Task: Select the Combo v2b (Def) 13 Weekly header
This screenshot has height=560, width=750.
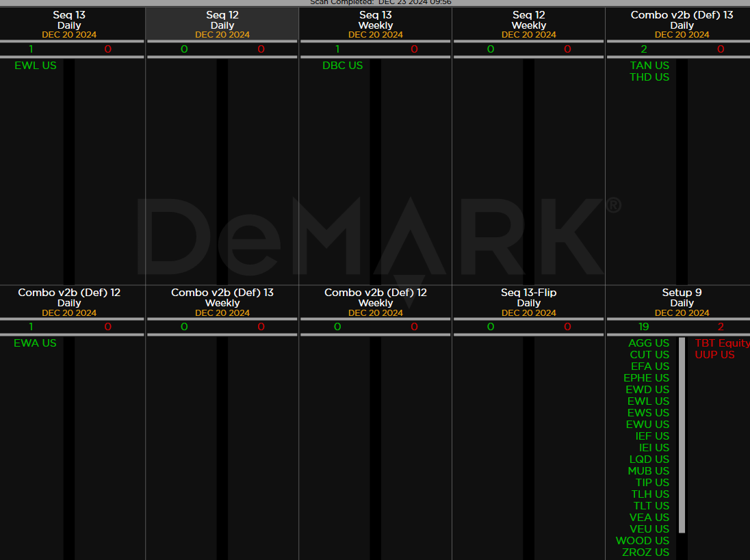Action: (222, 302)
